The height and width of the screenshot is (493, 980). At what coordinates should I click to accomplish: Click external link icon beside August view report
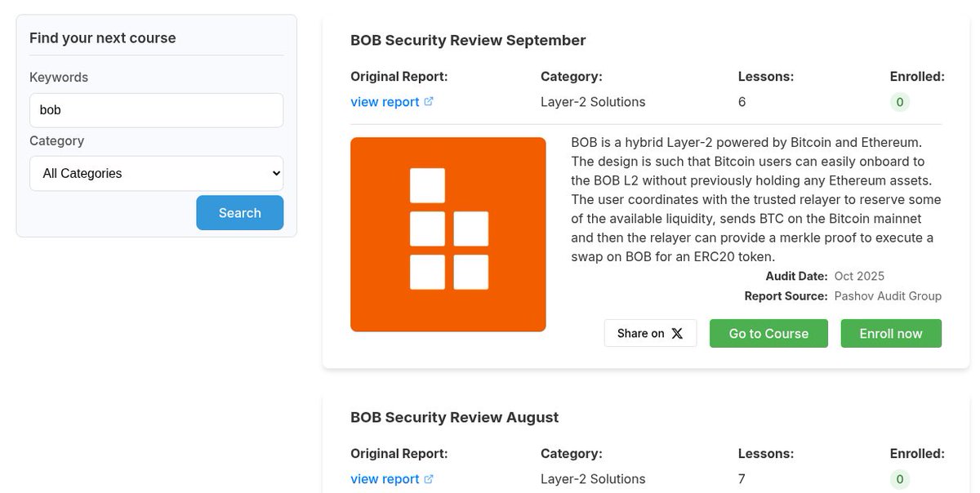[x=429, y=479]
